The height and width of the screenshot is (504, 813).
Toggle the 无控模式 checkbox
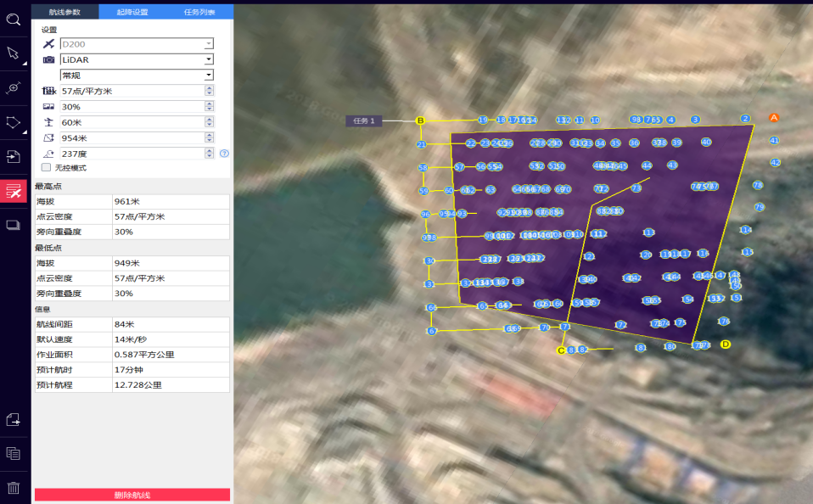(46, 167)
